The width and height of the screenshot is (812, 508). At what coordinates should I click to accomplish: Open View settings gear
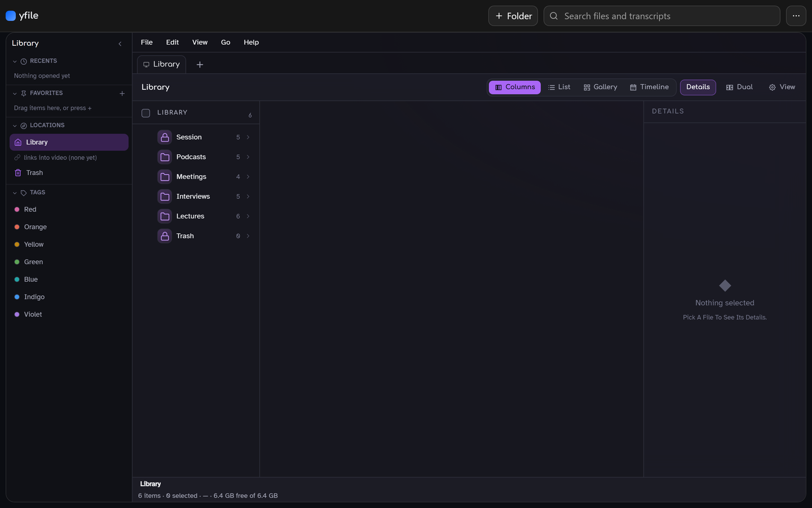pyautogui.click(x=782, y=87)
